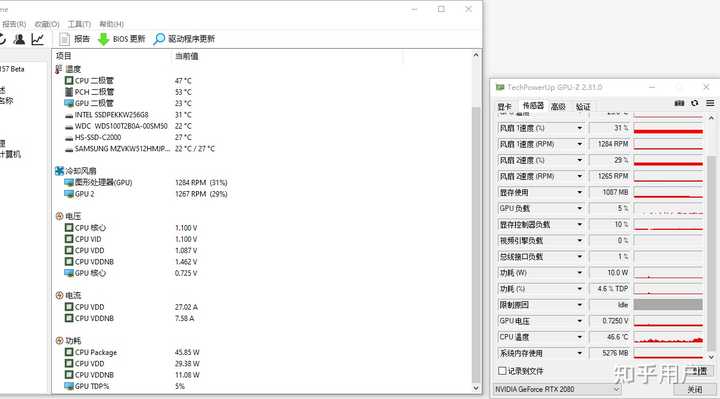Image resolution: width=720 pixels, height=399 pixels.
Task: Open the 风扇 1速度 (RPM) sensor dropdown
Action: pos(580,145)
